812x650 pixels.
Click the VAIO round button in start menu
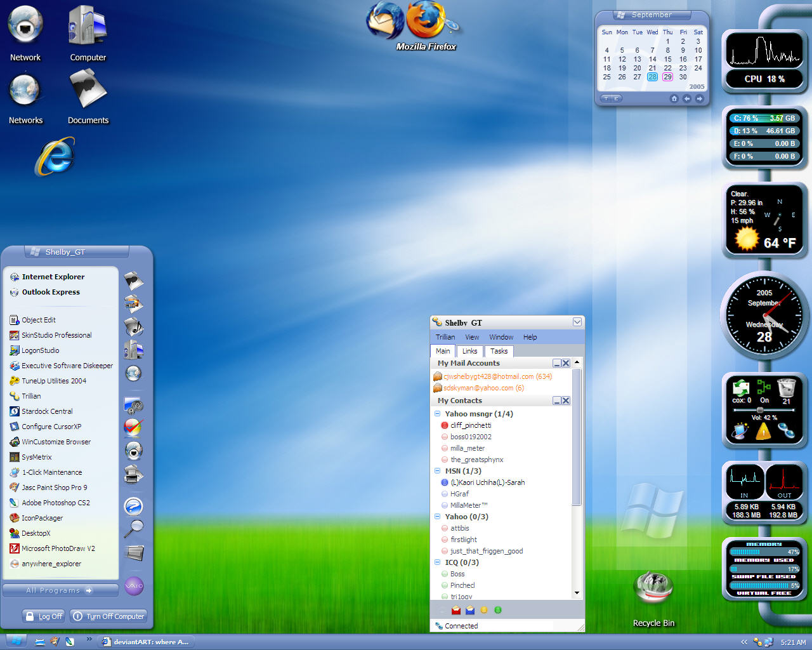(x=133, y=585)
